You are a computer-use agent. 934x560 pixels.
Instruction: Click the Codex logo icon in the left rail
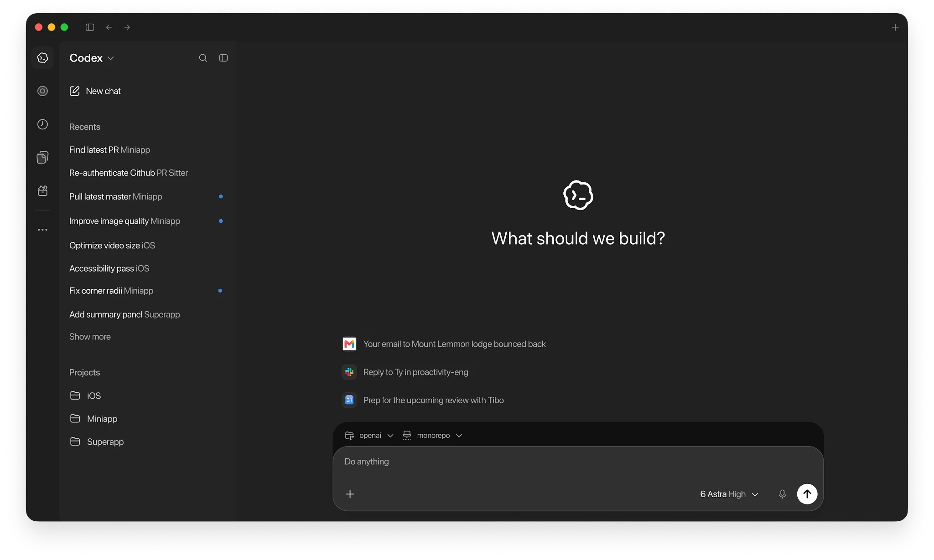click(42, 58)
